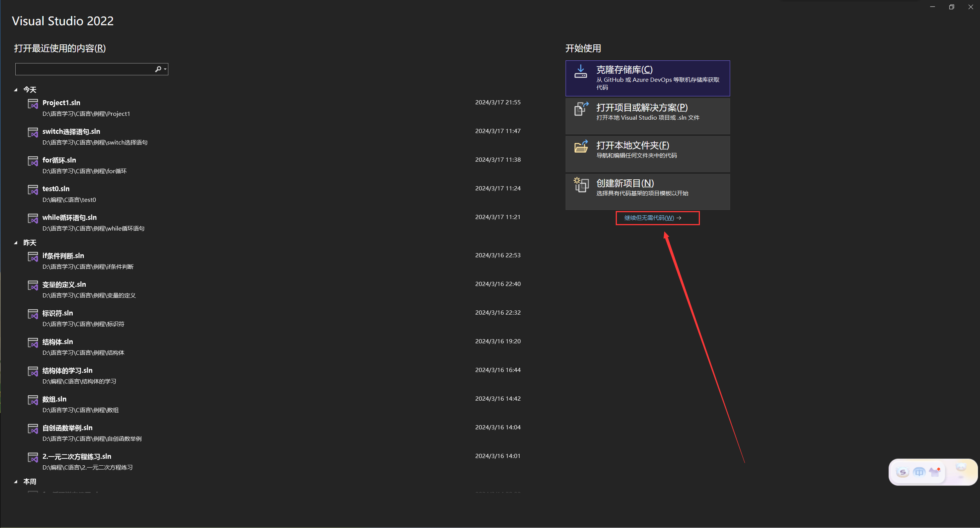The height and width of the screenshot is (528, 980).
Task: Click 打开项目或解决方案(P) button
Action: [x=647, y=116]
